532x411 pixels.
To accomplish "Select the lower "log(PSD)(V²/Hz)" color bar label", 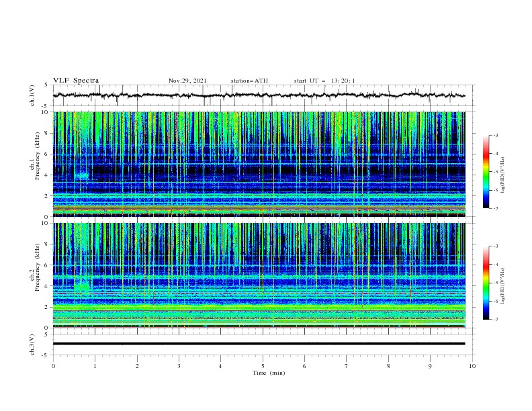I will click(502, 286).
